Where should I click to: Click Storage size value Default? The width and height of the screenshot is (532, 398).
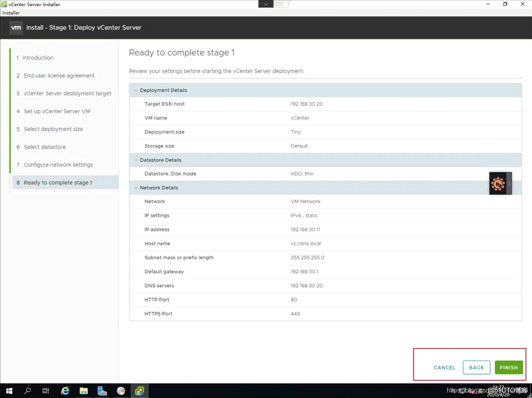click(x=299, y=146)
